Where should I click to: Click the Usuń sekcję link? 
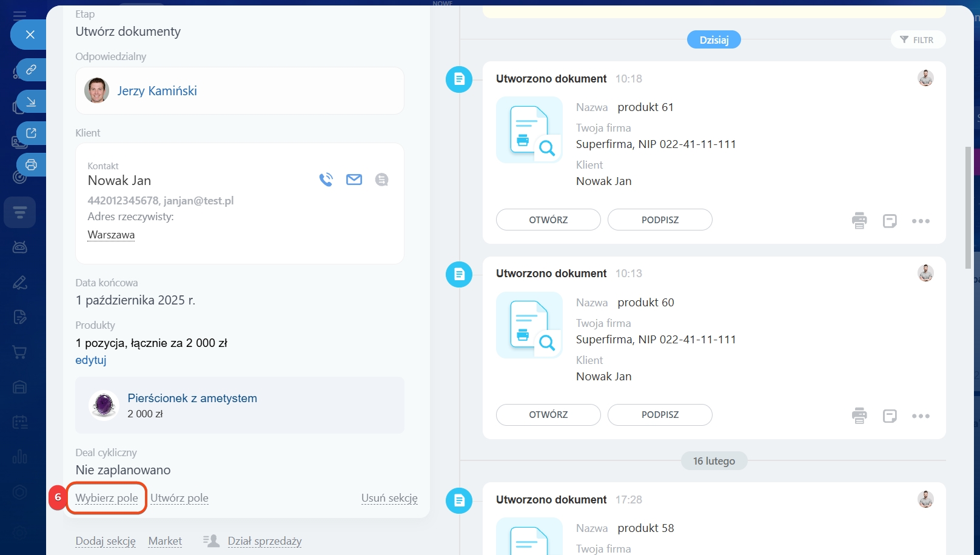389,498
